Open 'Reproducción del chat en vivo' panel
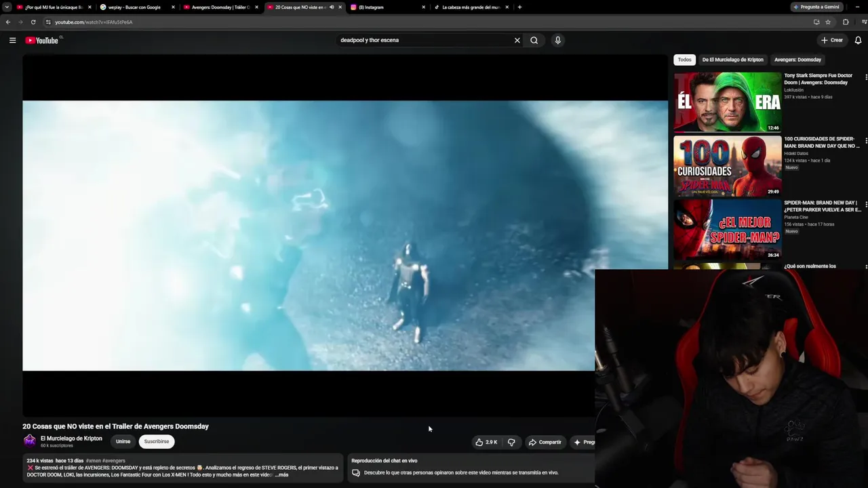868x488 pixels. pyautogui.click(x=471, y=467)
